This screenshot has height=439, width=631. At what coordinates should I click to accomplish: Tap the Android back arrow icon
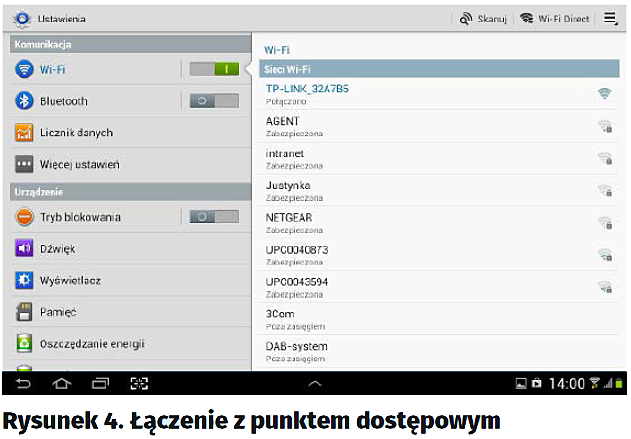(x=24, y=383)
